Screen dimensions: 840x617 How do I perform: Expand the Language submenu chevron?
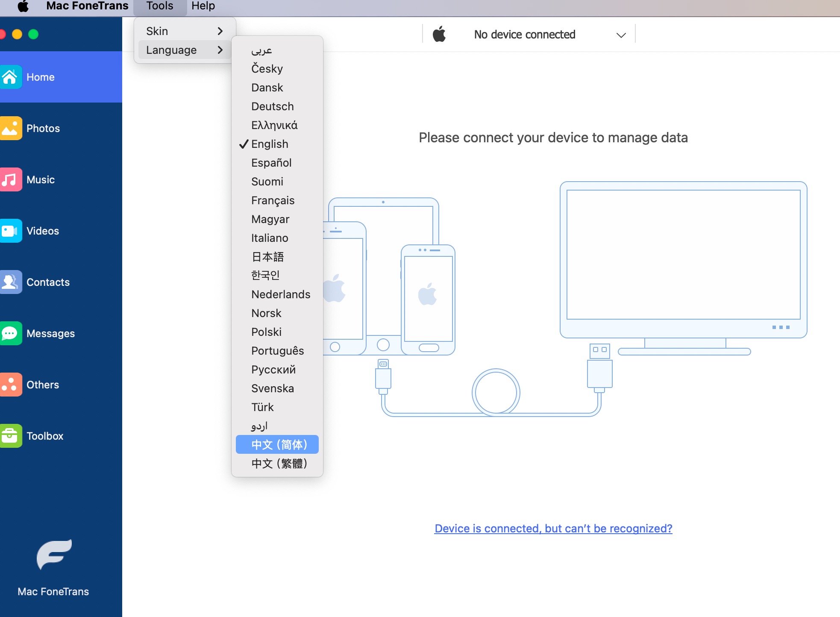[x=220, y=50]
